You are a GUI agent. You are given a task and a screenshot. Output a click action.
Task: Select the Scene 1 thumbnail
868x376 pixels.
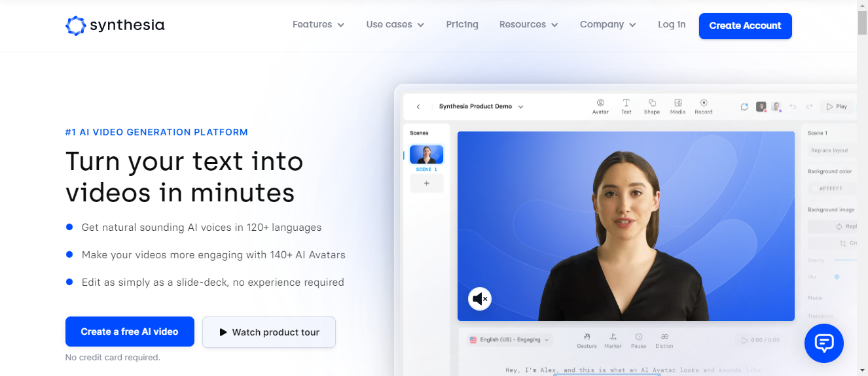point(427,154)
